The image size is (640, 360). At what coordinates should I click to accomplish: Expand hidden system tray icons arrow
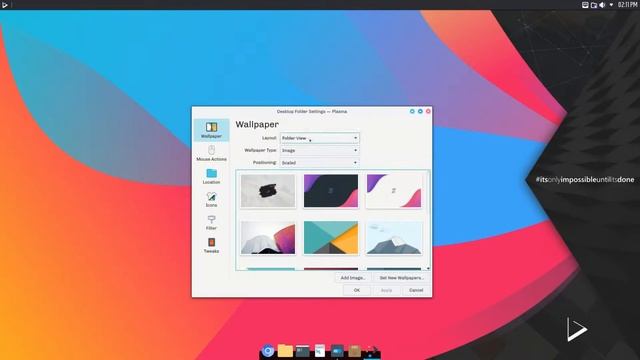(611, 5)
